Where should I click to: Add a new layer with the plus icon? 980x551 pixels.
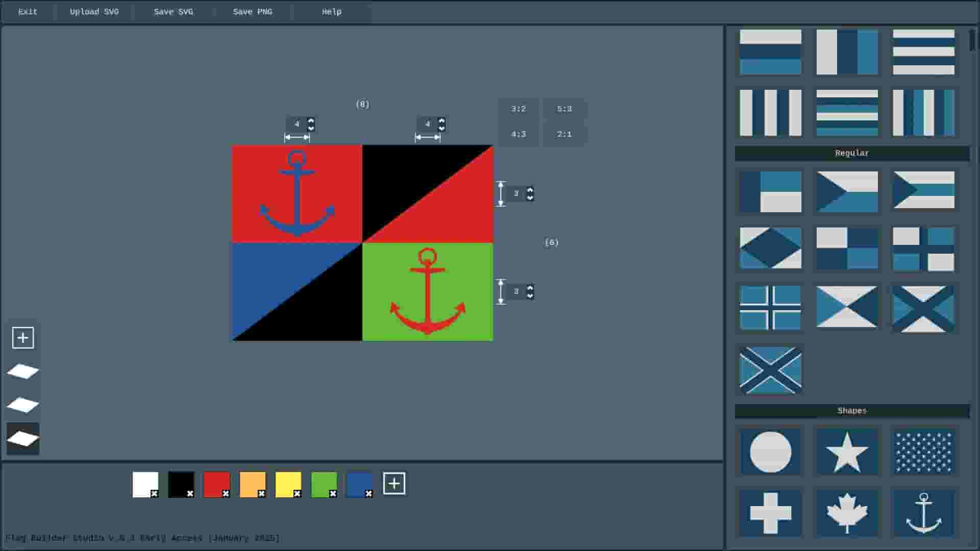pos(22,337)
